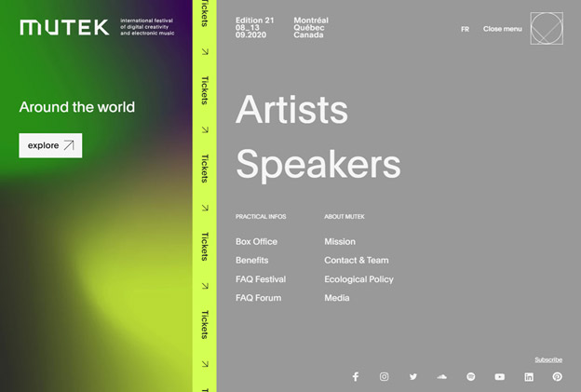This screenshot has height=392, width=581.
Task: Open the SoundCloud social icon
Action: point(441,377)
